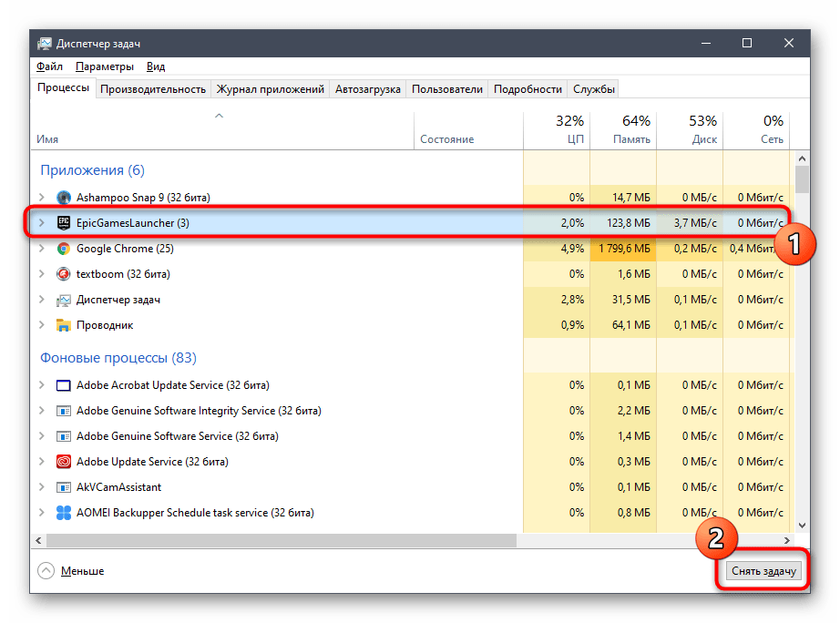The image size is (840, 623).
Task: Expand the EpicGamesLauncher process group
Action: click(x=40, y=223)
